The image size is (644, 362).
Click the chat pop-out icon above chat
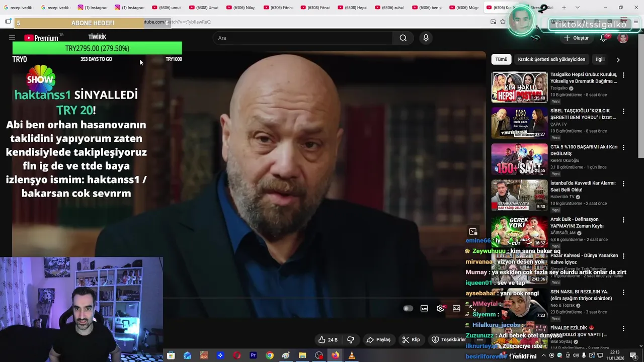coord(473,232)
